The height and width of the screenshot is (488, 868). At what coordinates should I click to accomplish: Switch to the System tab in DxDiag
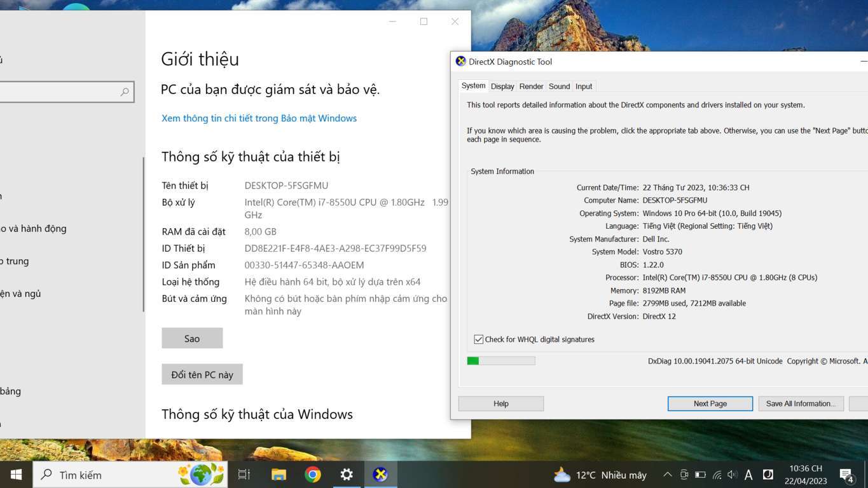coord(473,86)
